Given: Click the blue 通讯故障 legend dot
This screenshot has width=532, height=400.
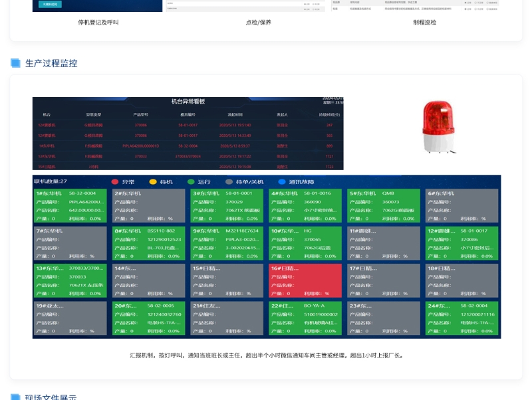Looking at the screenshot, I should point(281,182).
